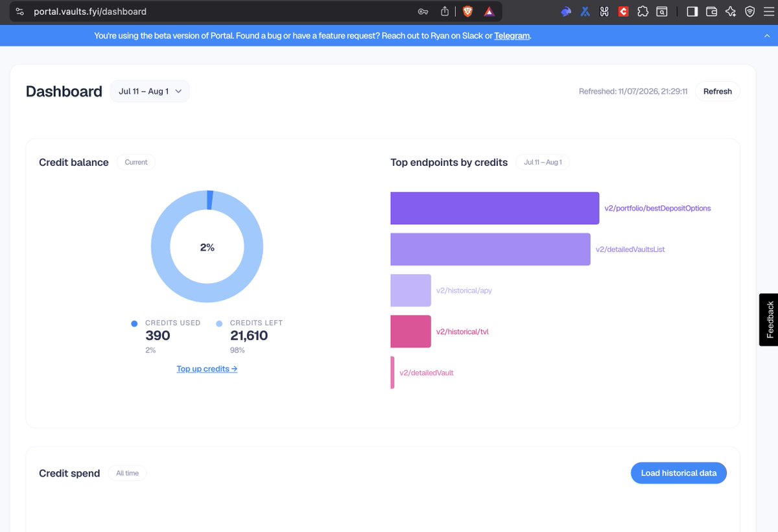Click the Credit balance heading
Viewport: 778px width, 532px height.
point(74,162)
